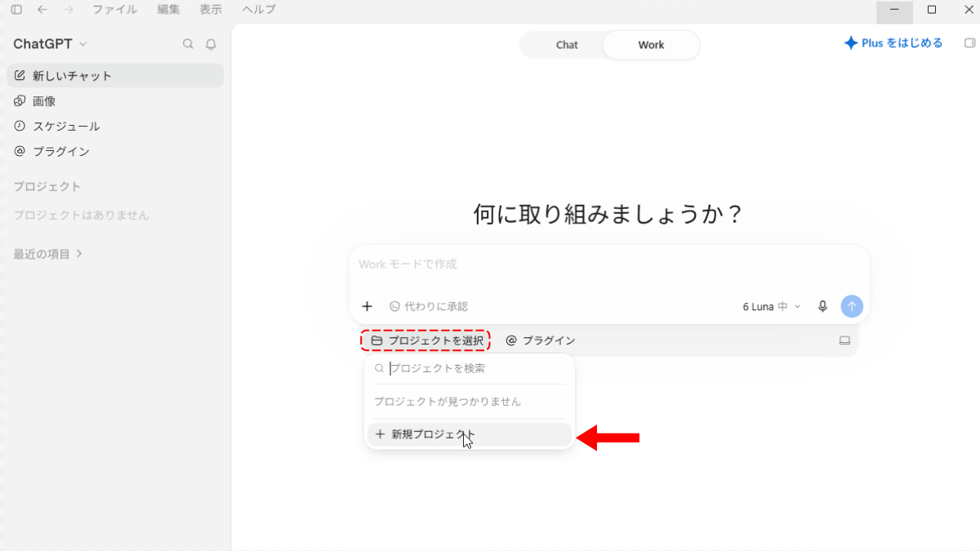The image size is (980, 551).
Task: Open the ヘルプ menu
Action: 259,10
